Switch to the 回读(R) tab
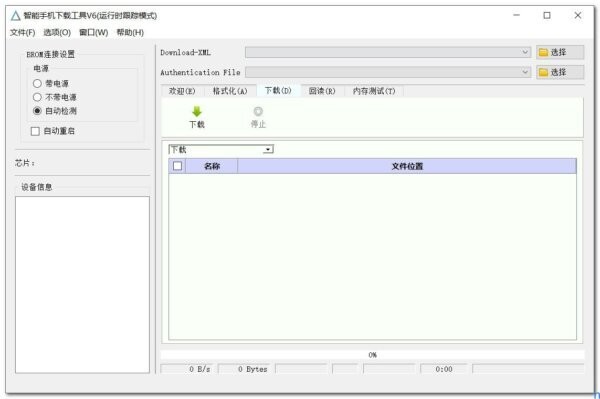 click(322, 91)
